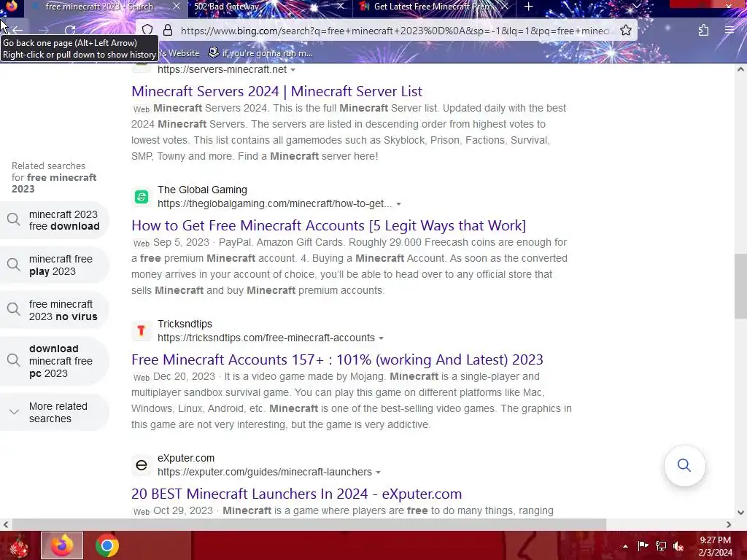The height and width of the screenshot is (560, 747).
Task: Open the 'if you're gonna run m...' bookmark
Action: [260, 53]
